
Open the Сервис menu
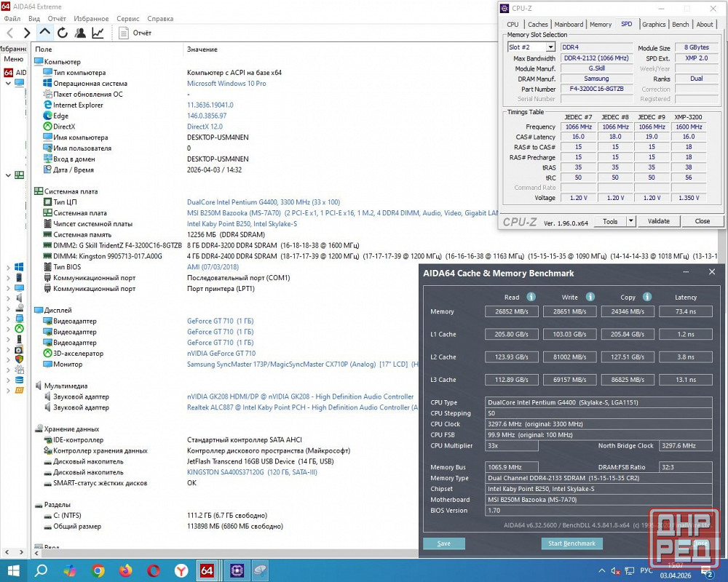pyautogui.click(x=127, y=18)
